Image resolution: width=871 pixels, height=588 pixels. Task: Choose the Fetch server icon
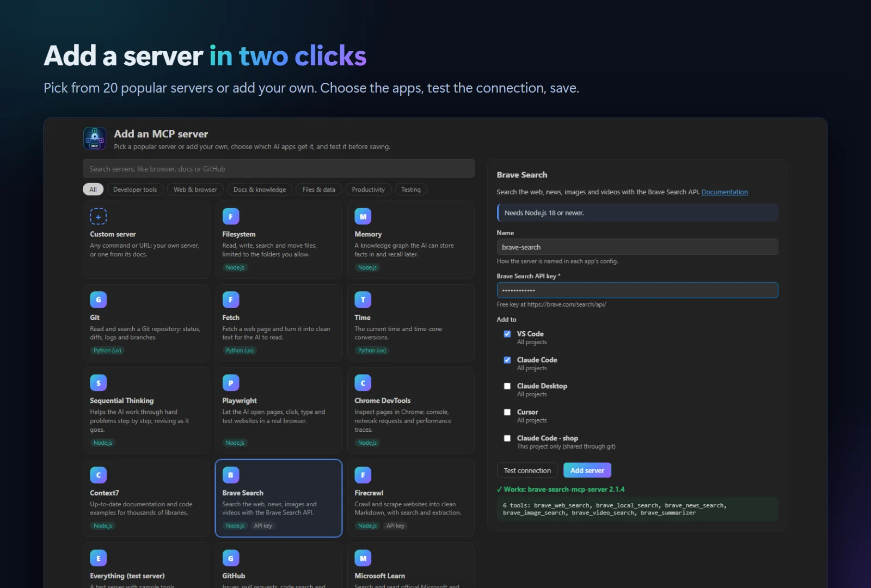click(231, 299)
